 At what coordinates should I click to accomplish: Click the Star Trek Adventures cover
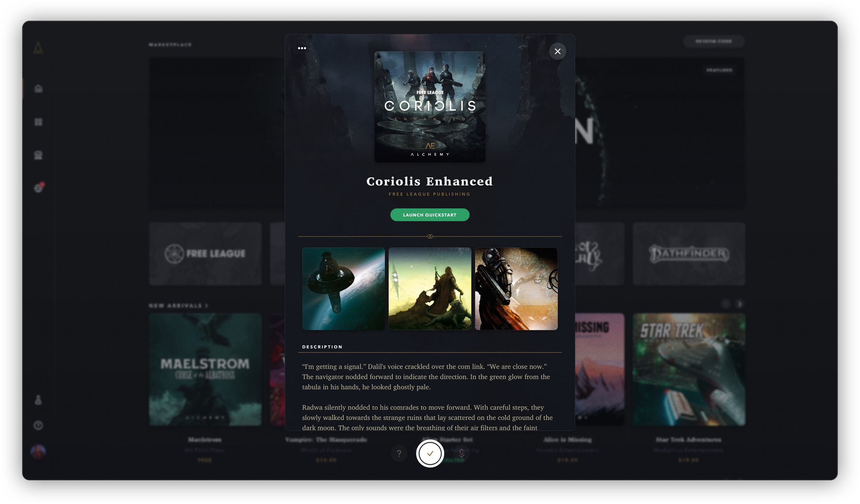coord(689,369)
